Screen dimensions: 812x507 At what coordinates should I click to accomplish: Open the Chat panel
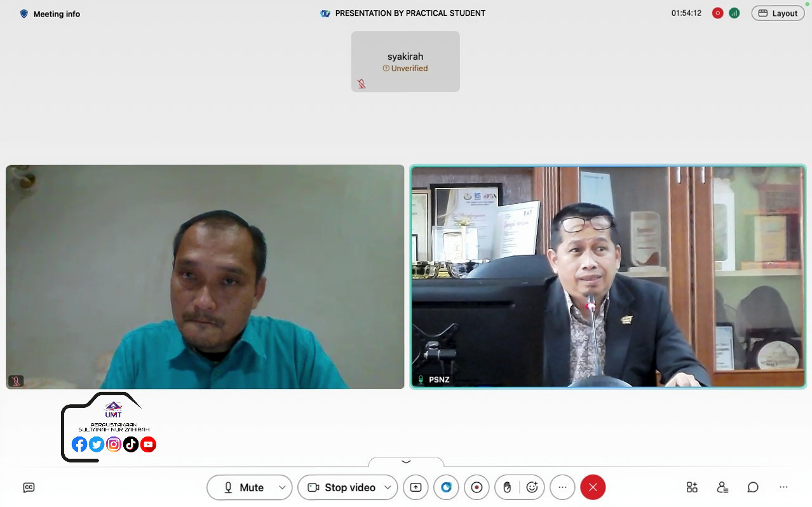[x=753, y=487]
